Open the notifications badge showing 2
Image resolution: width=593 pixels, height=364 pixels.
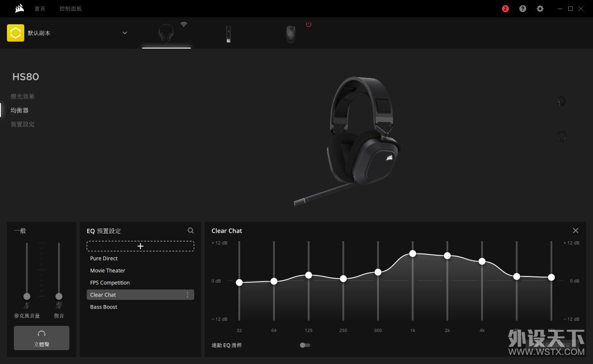(x=505, y=9)
